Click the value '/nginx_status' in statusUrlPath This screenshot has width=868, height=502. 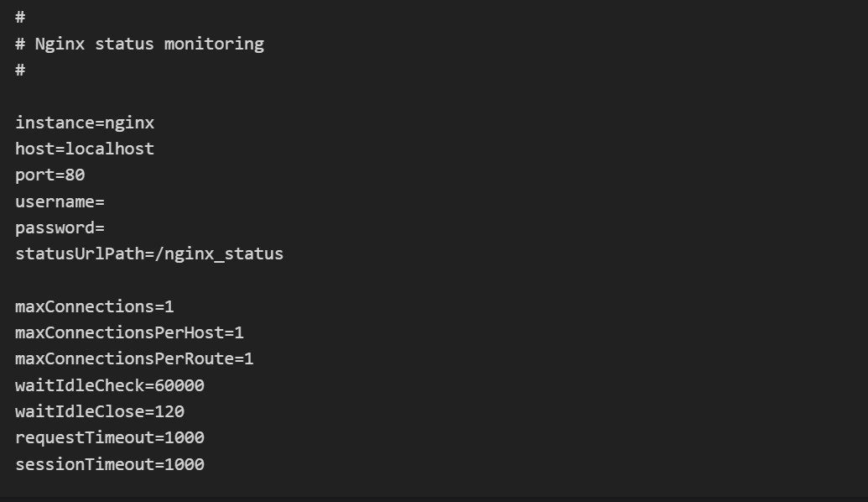(x=219, y=254)
